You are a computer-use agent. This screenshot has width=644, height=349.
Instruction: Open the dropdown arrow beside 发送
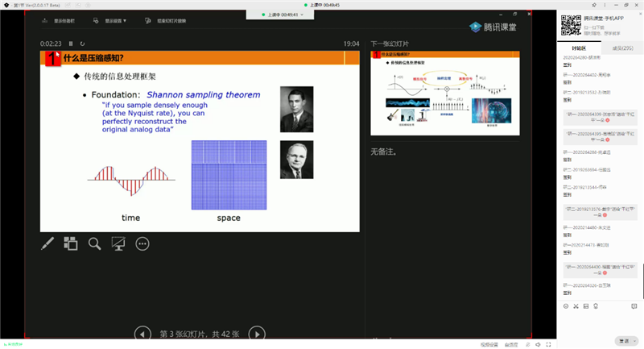coord(636,341)
